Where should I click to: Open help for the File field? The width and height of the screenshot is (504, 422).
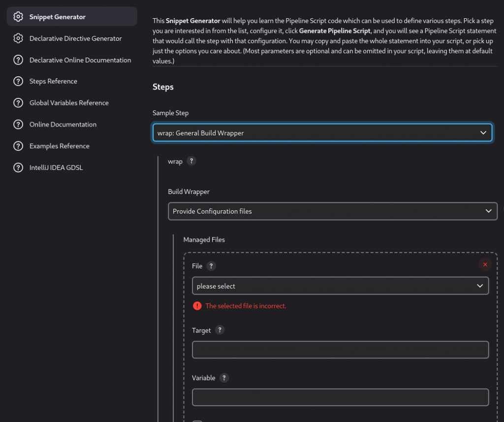211,265
